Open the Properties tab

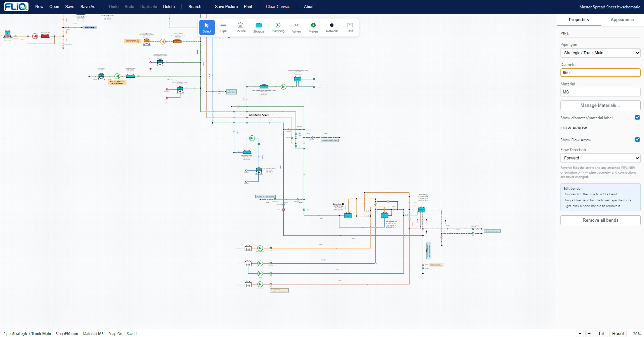579,20
